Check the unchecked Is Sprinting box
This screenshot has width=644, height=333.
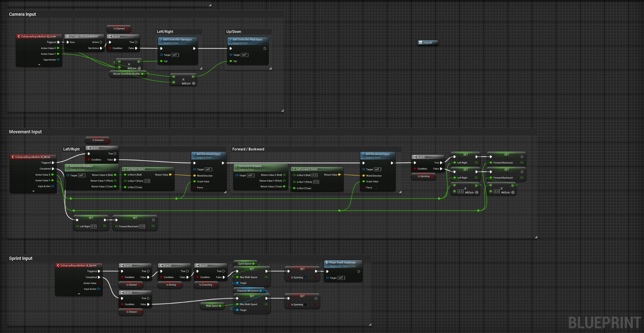coord(306,304)
